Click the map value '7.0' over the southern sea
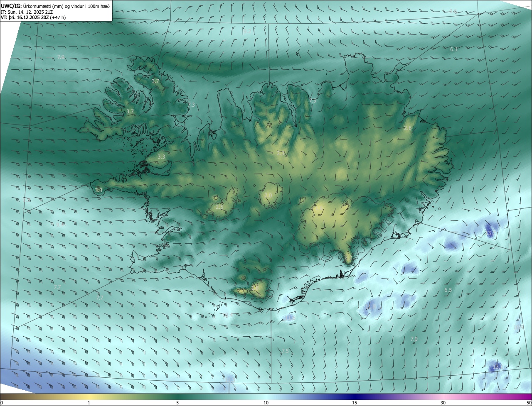 point(414,339)
